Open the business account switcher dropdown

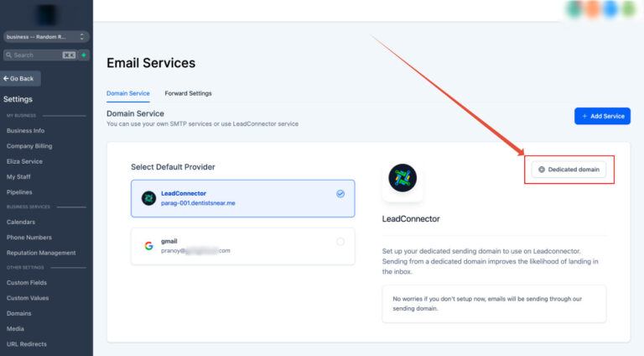(46, 37)
